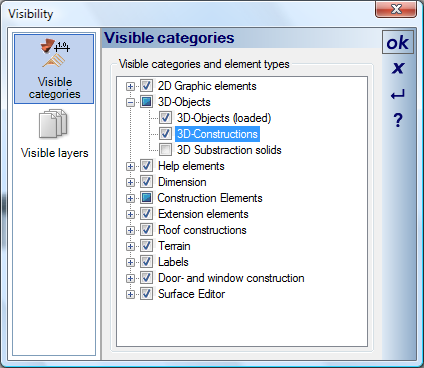Uncheck the 3D-Objects (loaded) checkbox
Image resolution: width=424 pixels, height=368 pixels.
click(x=165, y=118)
